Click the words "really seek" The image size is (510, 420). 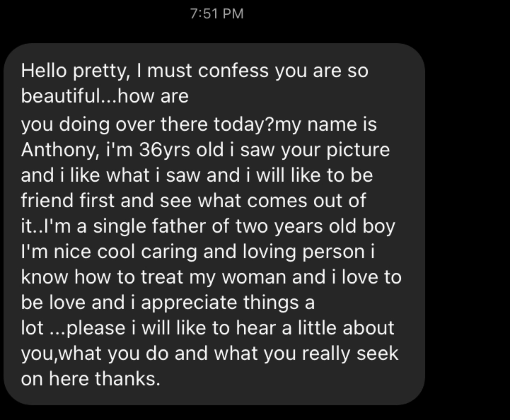pyautogui.click(x=350, y=353)
